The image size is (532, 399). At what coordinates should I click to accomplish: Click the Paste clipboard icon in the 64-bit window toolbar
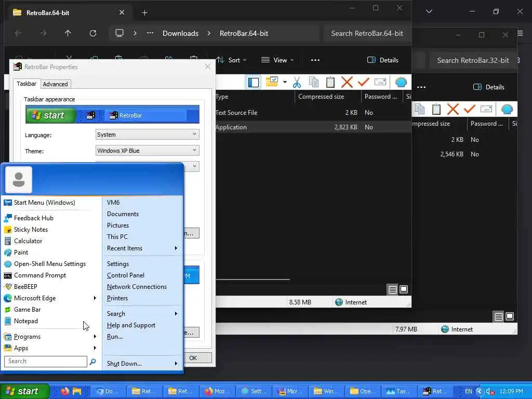tap(330, 82)
